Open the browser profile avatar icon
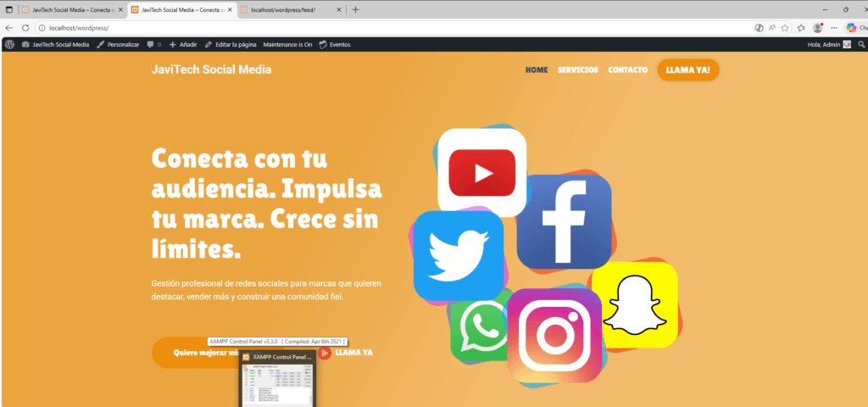 point(817,28)
